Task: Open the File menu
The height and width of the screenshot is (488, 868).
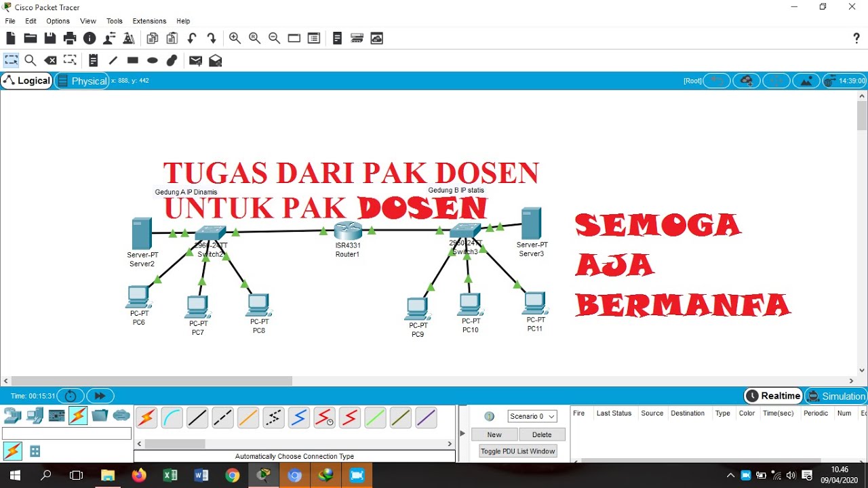Action: [10, 21]
